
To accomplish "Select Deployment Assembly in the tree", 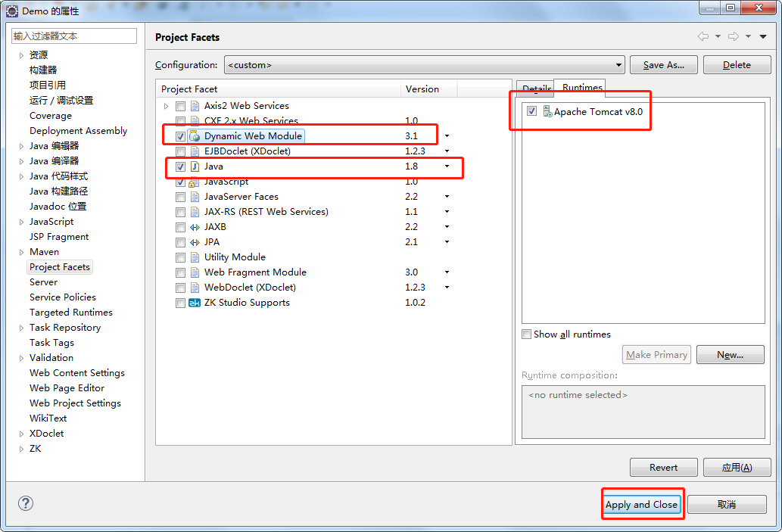I will tap(78, 131).
